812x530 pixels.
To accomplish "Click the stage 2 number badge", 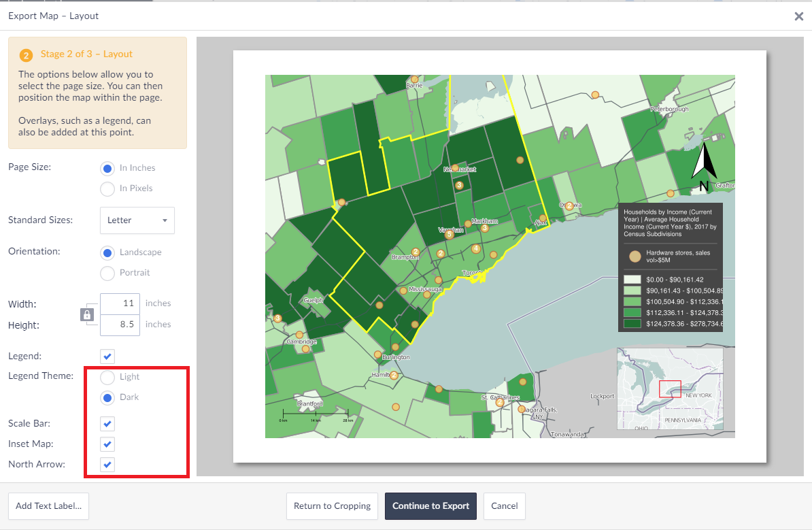I will click(x=27, y=55).
